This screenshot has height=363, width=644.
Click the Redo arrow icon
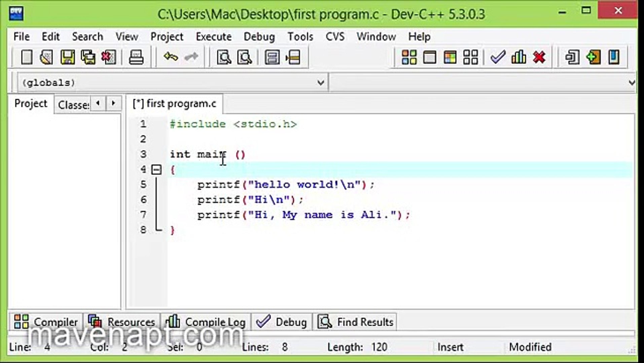point(191,57)
